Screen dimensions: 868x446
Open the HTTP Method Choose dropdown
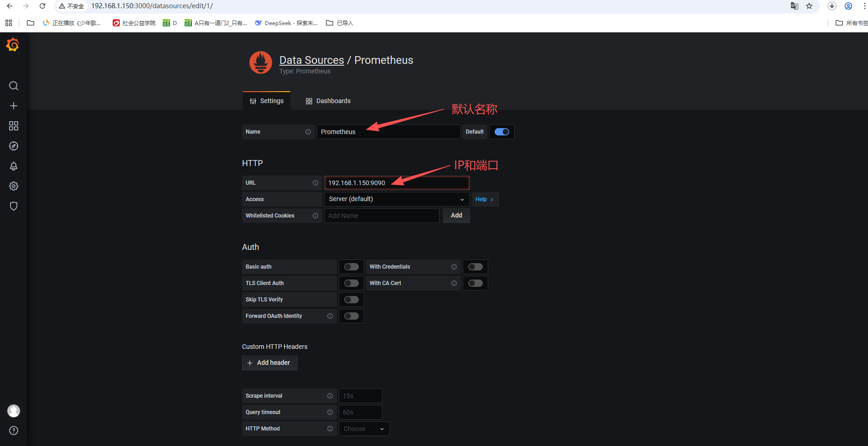[364, 429]
